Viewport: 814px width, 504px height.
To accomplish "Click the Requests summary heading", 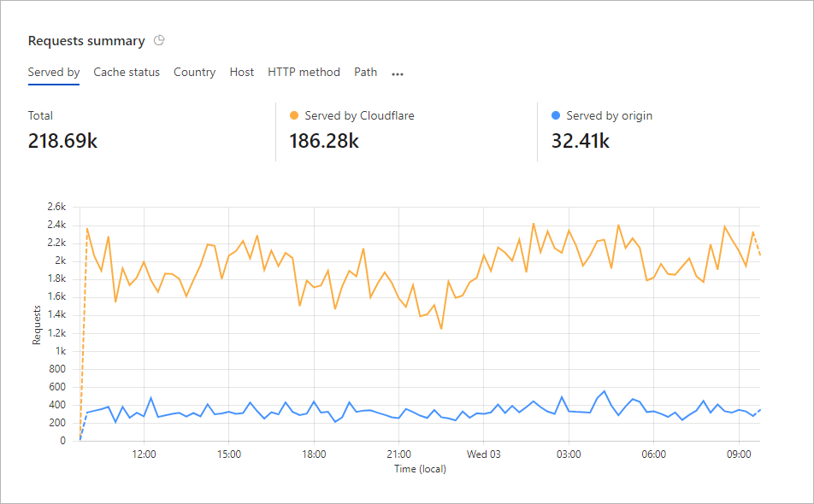I will [x=86, y=41].
